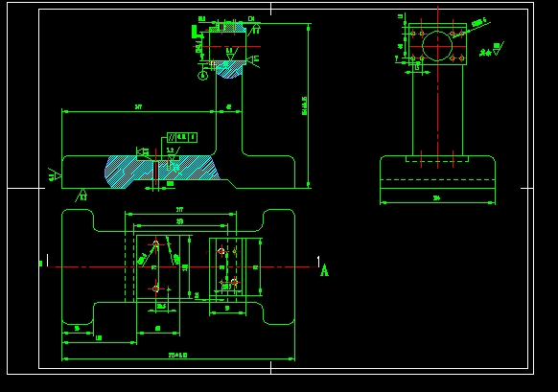Viewport: 558px width, 392px height.
Task: Select surface roughness symbol at left of base
Action: point(55,175)
